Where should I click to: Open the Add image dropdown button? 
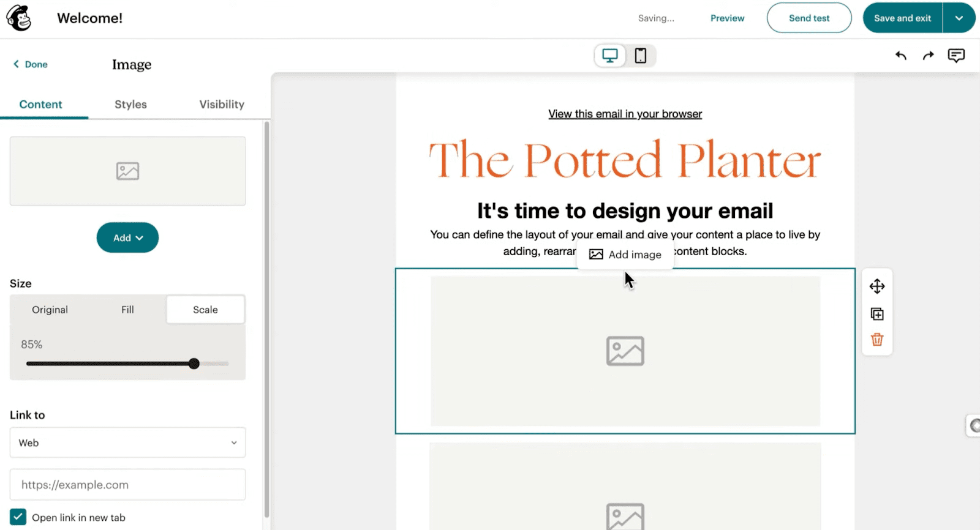tap(127, 237)
